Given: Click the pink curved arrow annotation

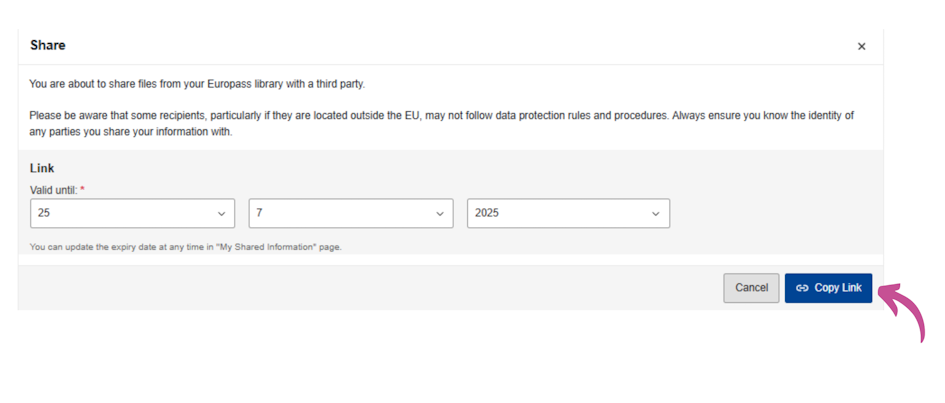Looking at the screenshot, I should 902,312.
